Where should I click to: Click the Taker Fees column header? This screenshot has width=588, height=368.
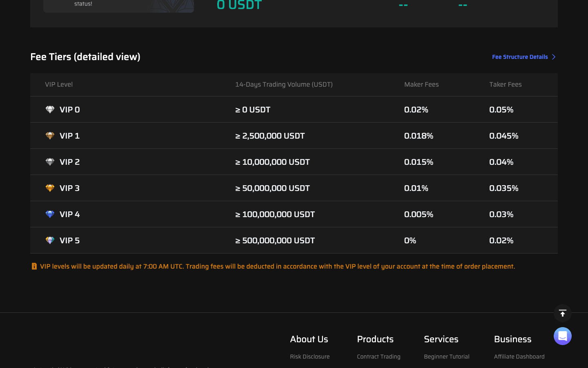click(506, 84)
